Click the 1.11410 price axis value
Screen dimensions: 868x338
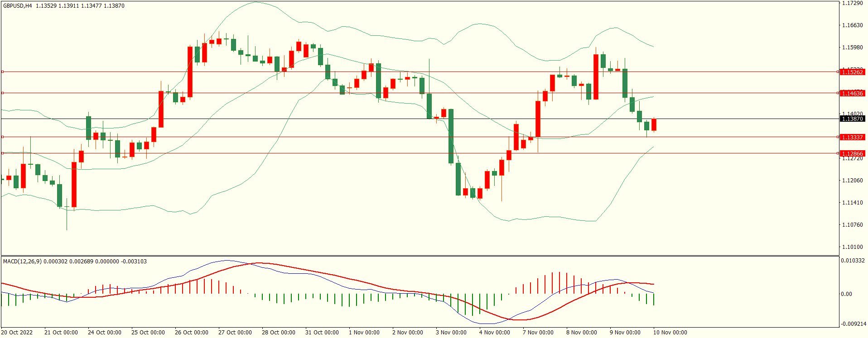[852, 203]
